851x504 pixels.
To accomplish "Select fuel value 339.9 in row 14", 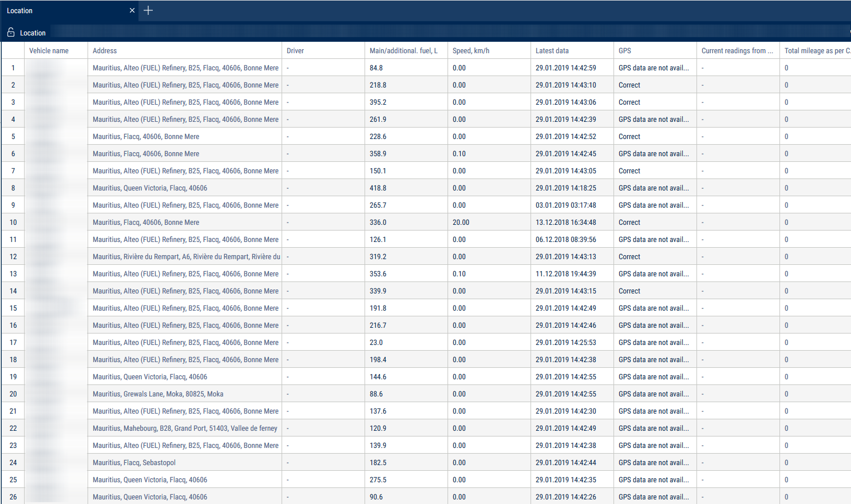I will tap(378, 291).
